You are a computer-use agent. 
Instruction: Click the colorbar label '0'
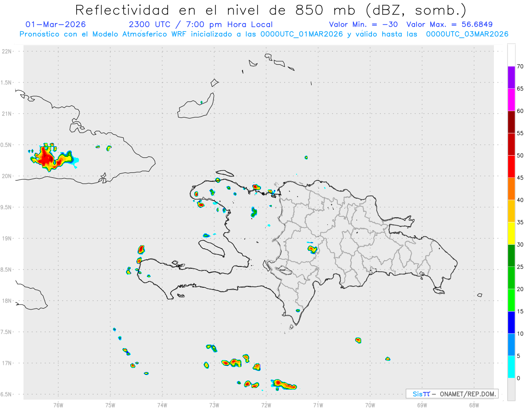pyautogui.click(x=519, y=378)
